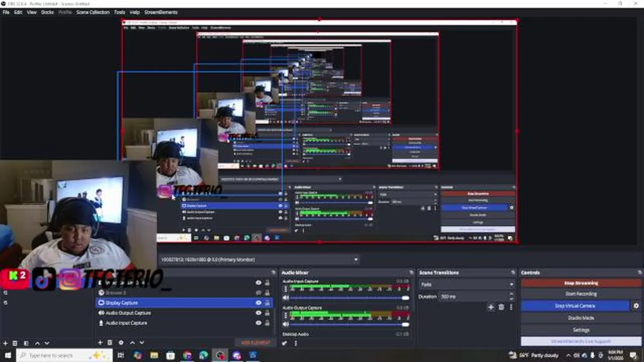This screenshot has height=362, width=644.
Task: Open Windows Start menu
Action: coord(8,355)
